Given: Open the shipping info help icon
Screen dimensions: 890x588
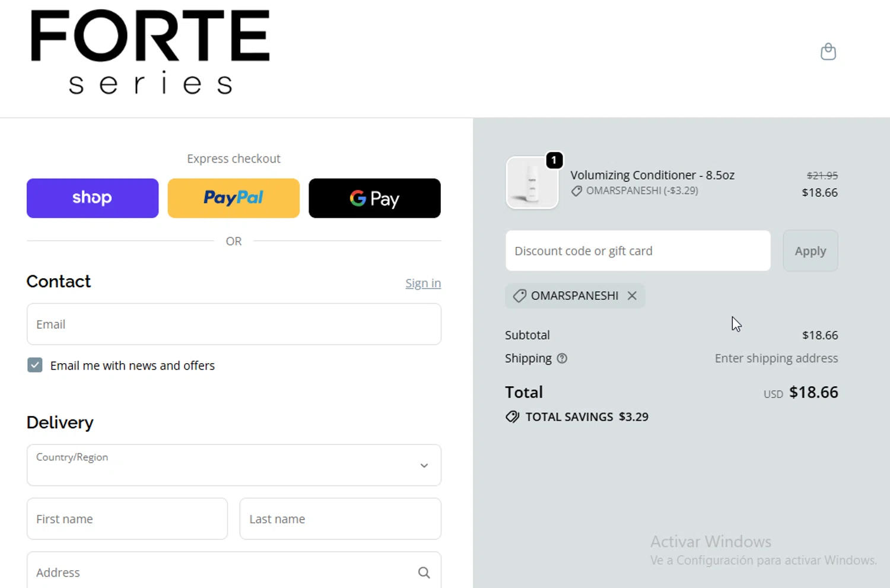Looking at the screenshot, I should (x=562, y=358).
